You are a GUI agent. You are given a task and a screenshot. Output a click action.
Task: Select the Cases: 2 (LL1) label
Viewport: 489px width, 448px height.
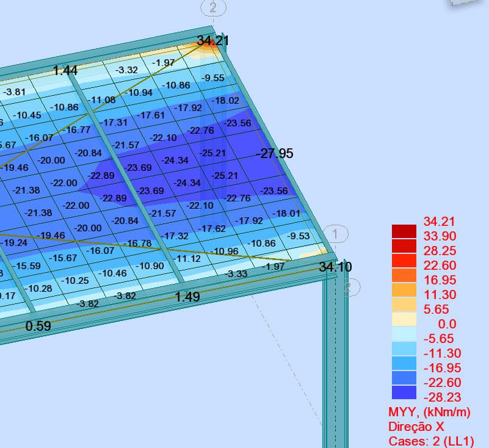(431, 441)
